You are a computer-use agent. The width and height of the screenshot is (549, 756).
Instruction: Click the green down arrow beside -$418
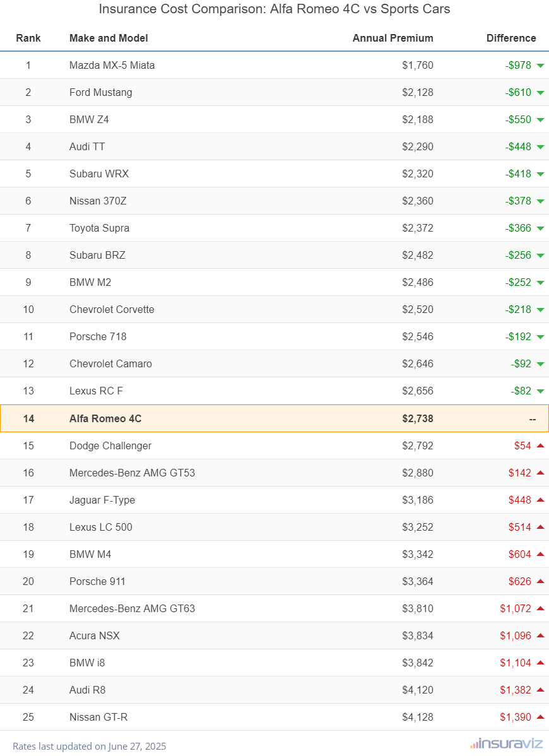(x=540, y=174)
